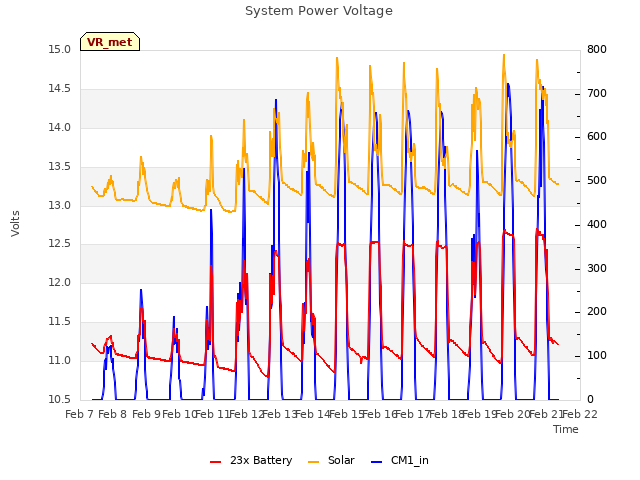Click the Feb 18 date label
Viewport: 640px width, 480px height.
click(446, 414)
